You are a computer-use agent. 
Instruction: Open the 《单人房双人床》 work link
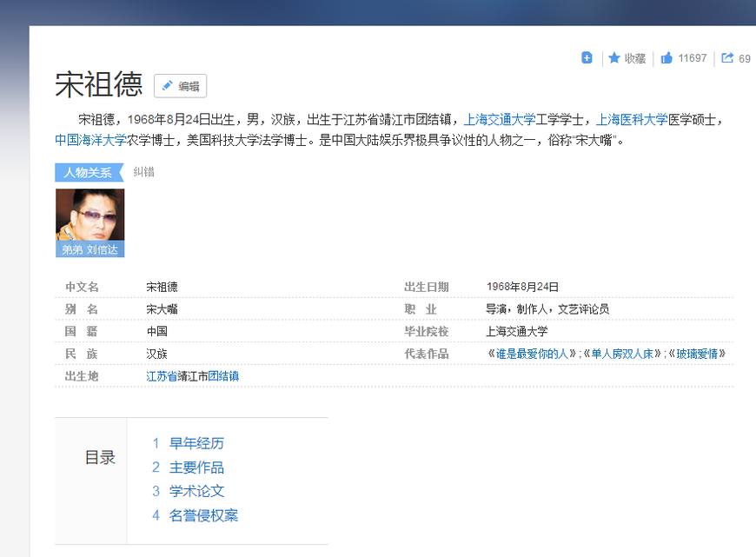[623, 353]
